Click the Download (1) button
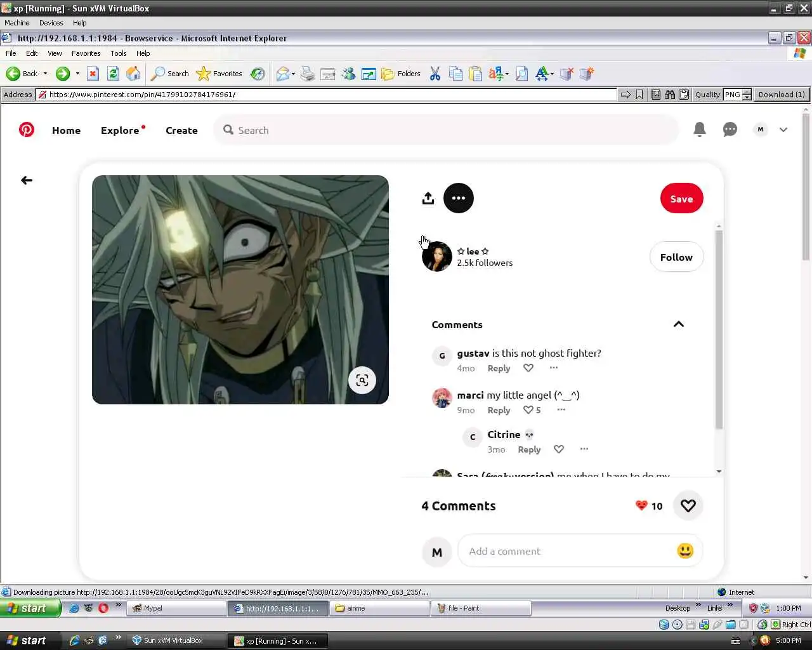812x650 pixels. click(782, 95)
